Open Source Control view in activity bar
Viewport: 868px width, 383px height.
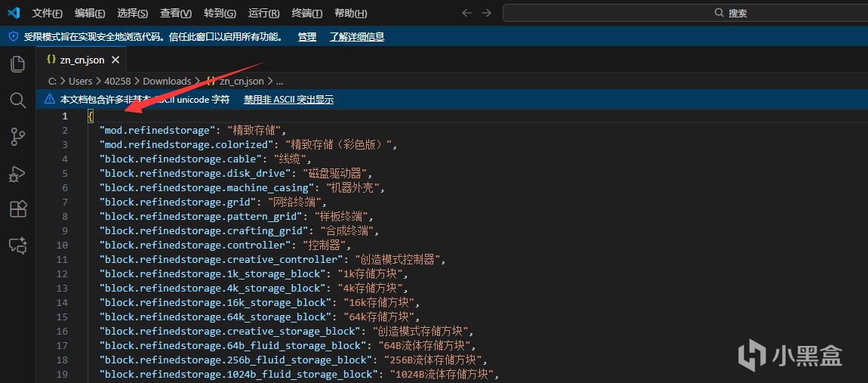(17, 137)
